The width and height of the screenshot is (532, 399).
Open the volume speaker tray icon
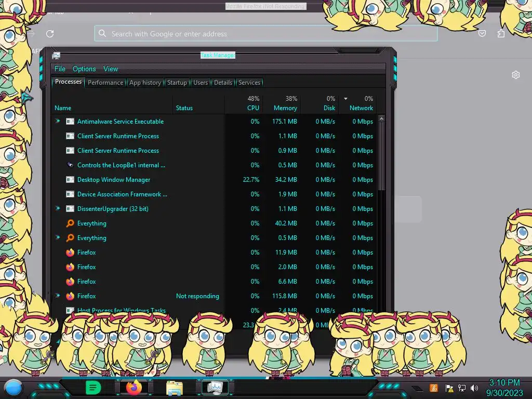[474, 388]
